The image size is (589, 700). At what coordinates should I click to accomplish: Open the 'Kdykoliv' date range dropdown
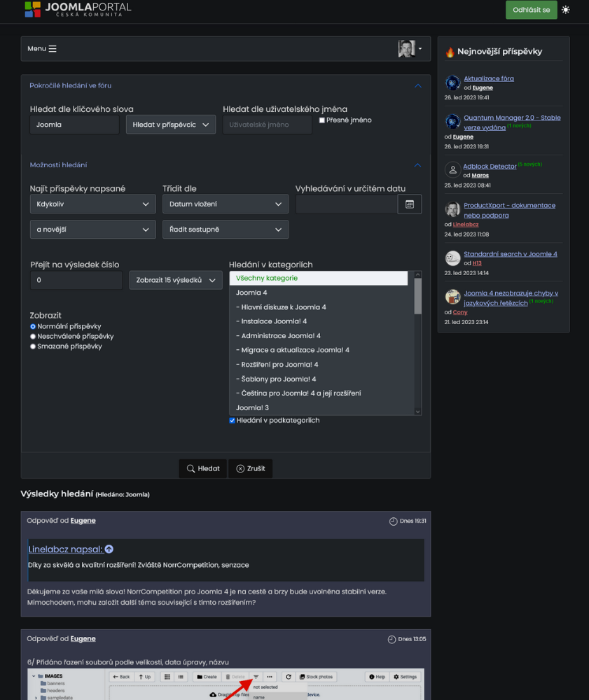pyautogui.click(x=92, y=204)
